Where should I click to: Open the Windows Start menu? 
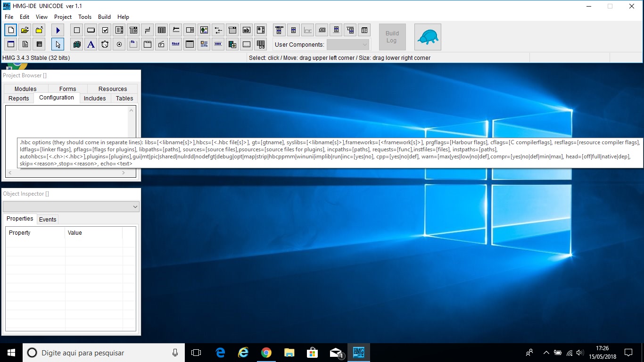tap(11, 353)
